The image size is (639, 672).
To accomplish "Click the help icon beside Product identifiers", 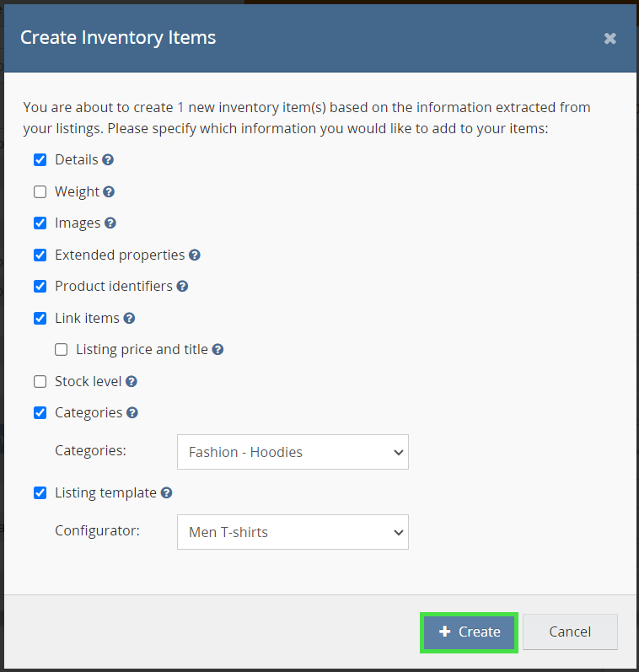I will click(182, 287).
